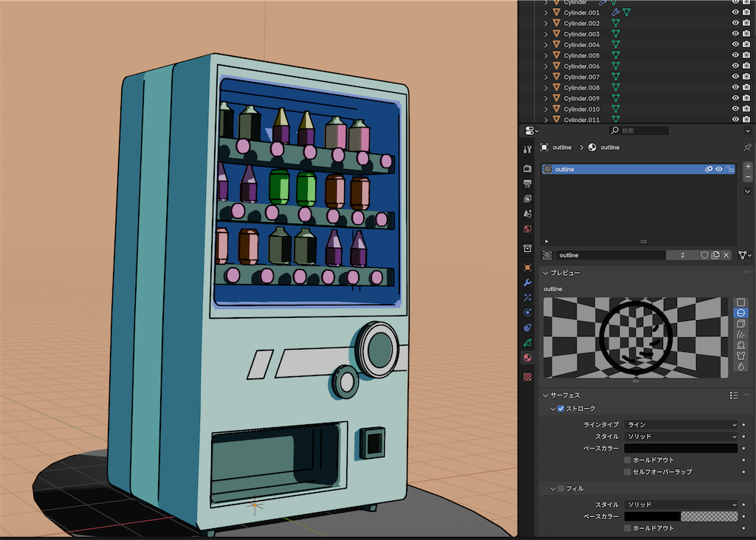Open the Physics properties tab
This screenshot has width=756, height=540.
527,313
